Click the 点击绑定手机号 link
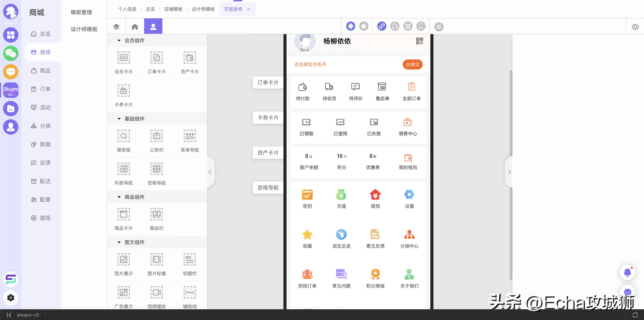The image size is (644, 320). point(310,64)
